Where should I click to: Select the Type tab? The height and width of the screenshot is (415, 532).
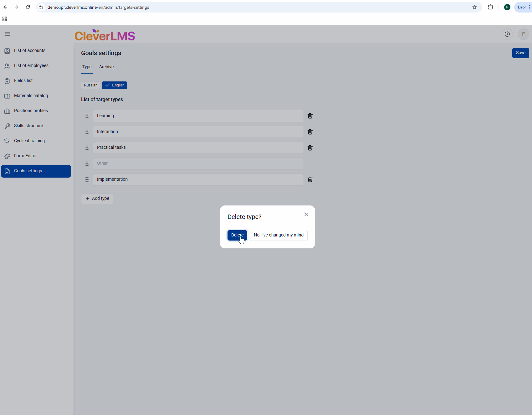coord(87,67)
